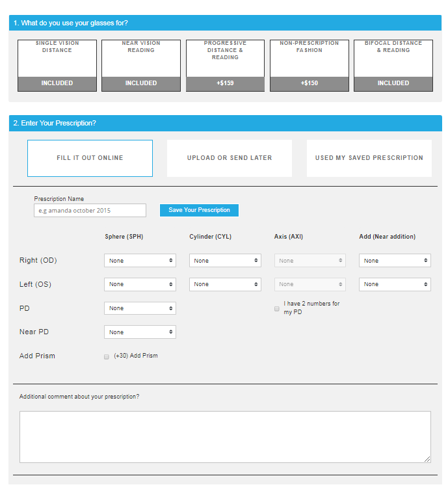Viewport: 448px width, 489px height.
Task: Click '1. What do you use your glasses for?' heading
Action: [x=70, y=23]
